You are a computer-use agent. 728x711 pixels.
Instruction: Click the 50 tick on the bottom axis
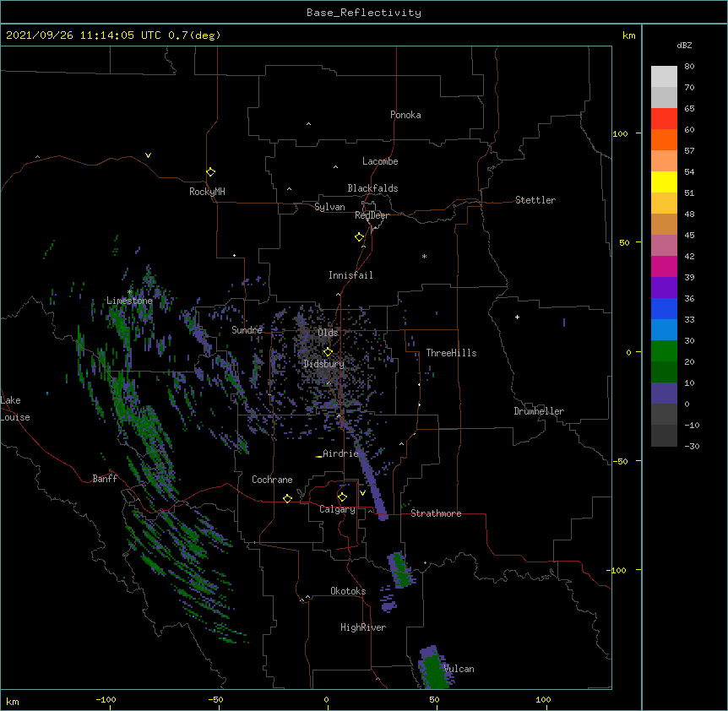point(434,699)
